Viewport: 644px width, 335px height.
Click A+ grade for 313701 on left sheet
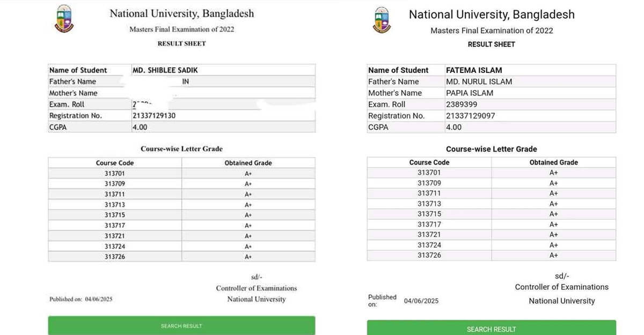pos(248,173)
